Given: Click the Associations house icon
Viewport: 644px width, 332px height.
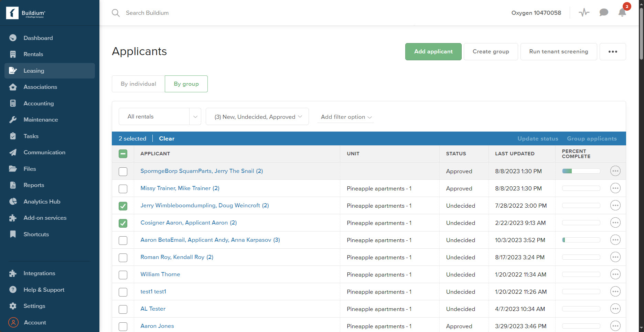Looking at the screenshot, I should pyautogui.click(x=13, y=87).
